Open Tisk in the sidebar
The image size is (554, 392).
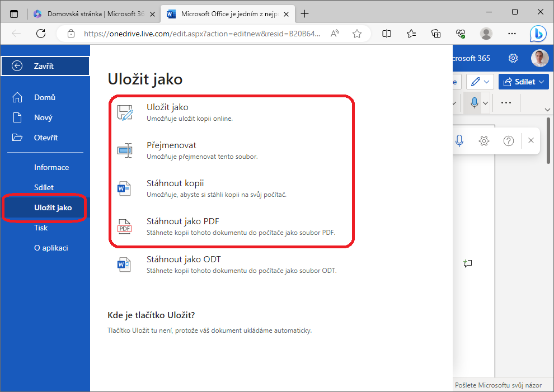tap(45, 228)
